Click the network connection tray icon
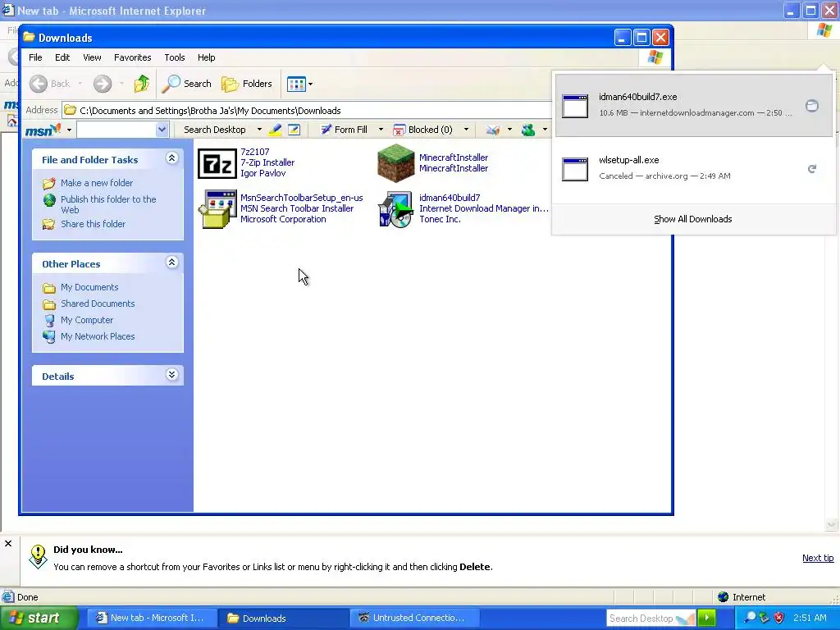840x630 pixels. coord(765,618)
